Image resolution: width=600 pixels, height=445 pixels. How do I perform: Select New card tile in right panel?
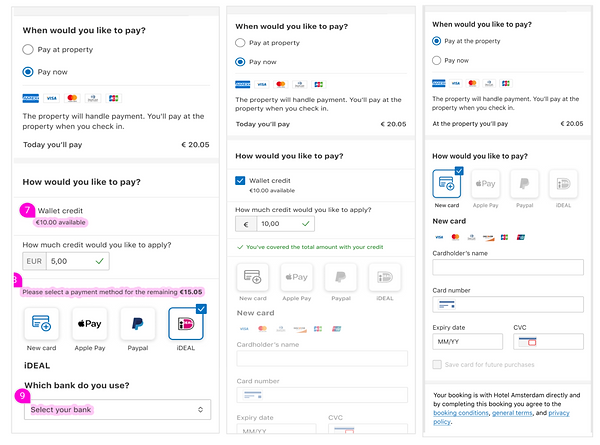click(447, 184)
